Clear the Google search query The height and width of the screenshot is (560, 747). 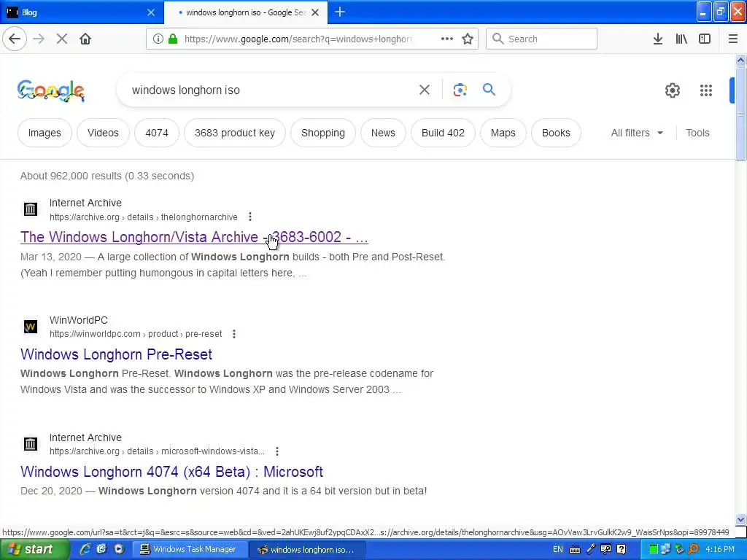coord(425,90)
